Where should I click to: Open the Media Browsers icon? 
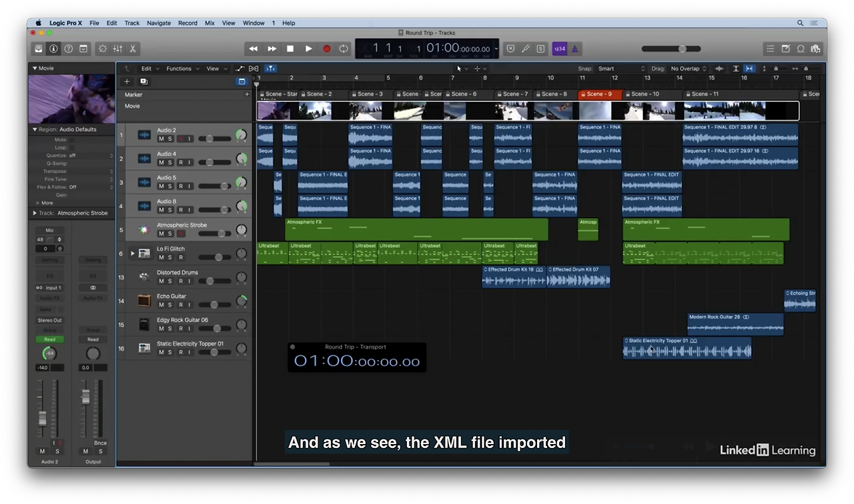click(815, 49)
